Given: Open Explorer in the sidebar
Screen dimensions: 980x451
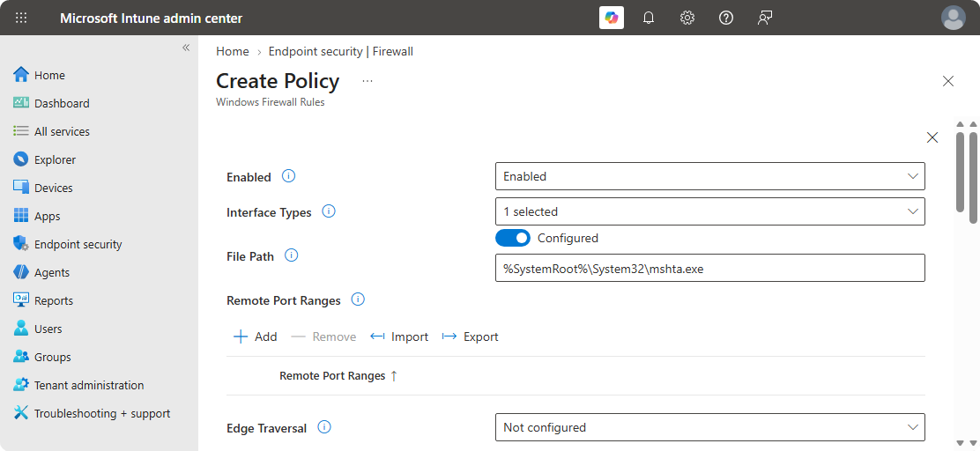Looking at the screenshot, I should (x=55, y=159).
